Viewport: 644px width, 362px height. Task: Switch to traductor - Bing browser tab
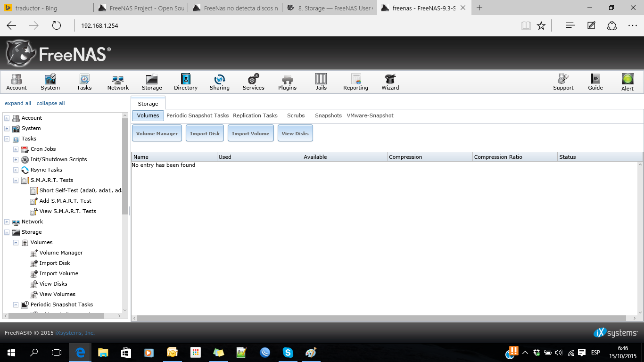[x=46, y=8]
